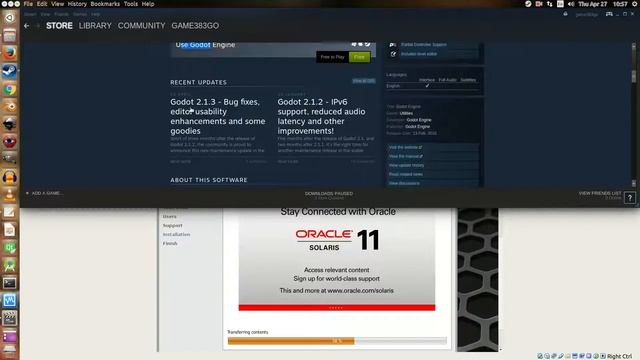Click the network transfer tray icon
The image size is (640, 360).
(x=549, y=4)
